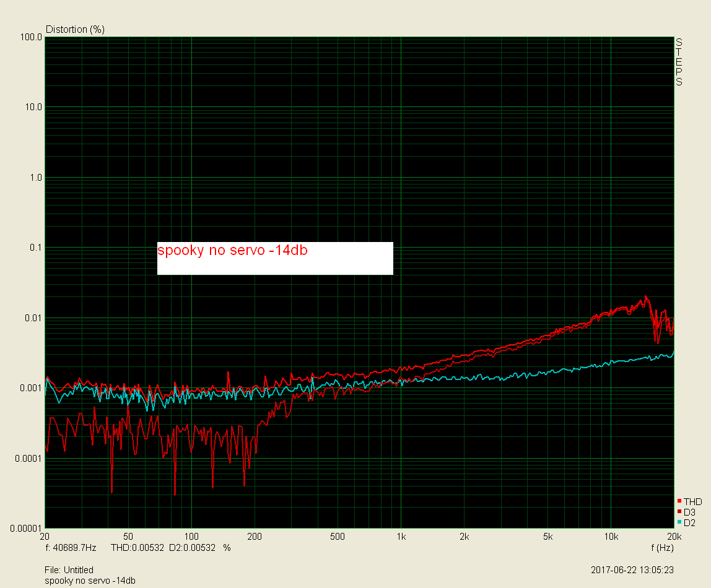
Task: Click the '0.0001' y-axis tick label
Action: [x=28, y=459]
